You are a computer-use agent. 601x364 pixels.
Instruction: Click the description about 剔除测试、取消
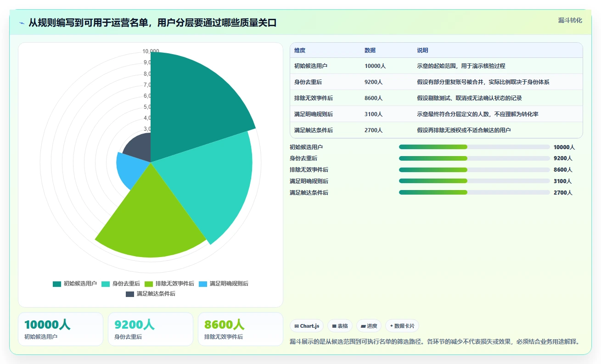tap(469, 98)
